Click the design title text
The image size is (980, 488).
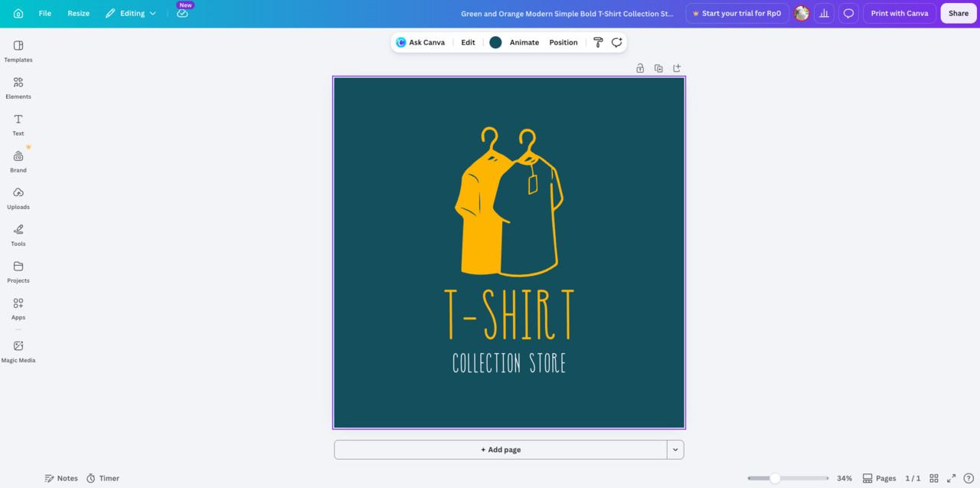[567, 13]
